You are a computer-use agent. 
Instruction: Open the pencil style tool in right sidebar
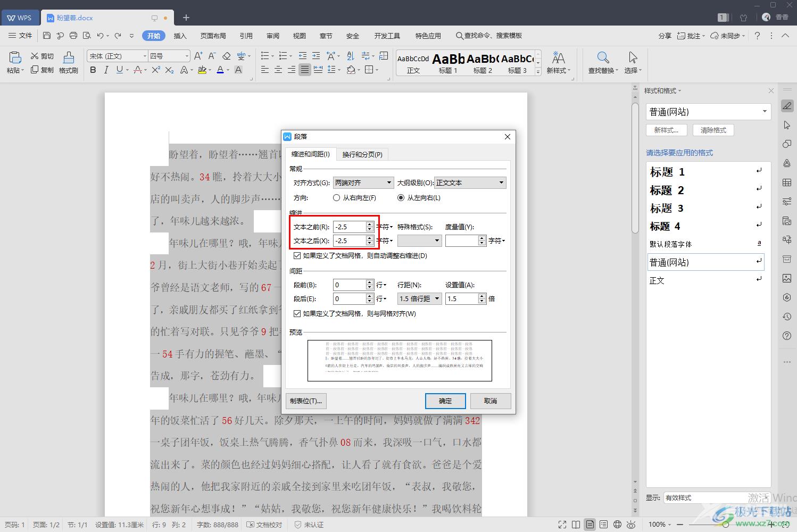tap(787, 106)
